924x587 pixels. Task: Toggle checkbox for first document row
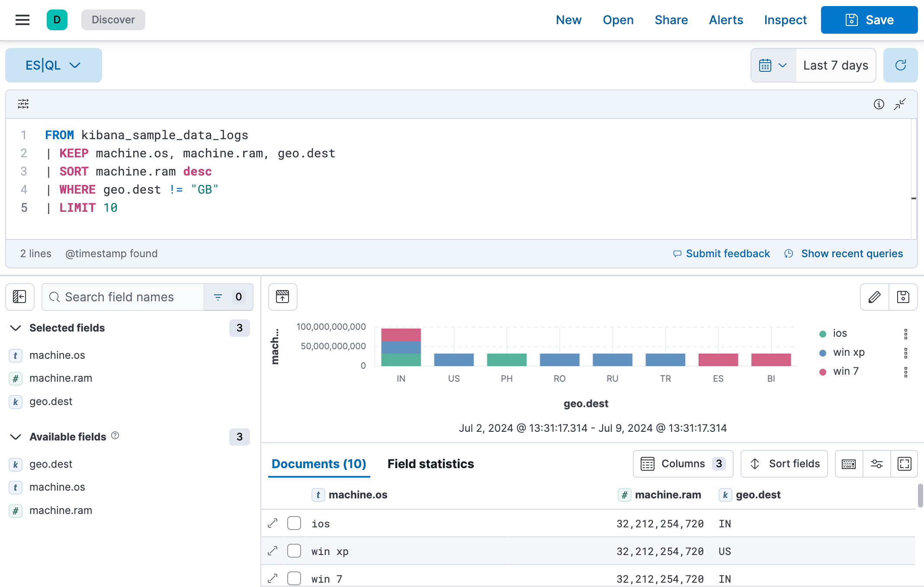(294, 523)
